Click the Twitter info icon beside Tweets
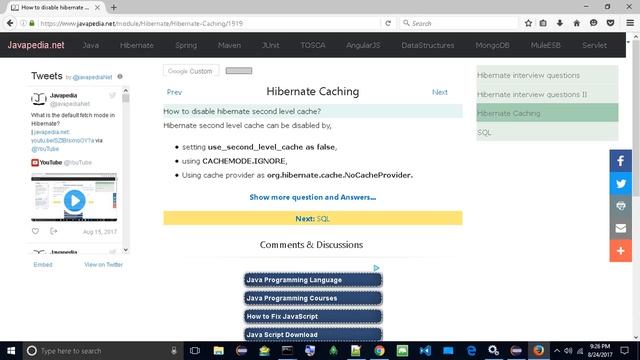The image size is (640, 360). (120, 76)
